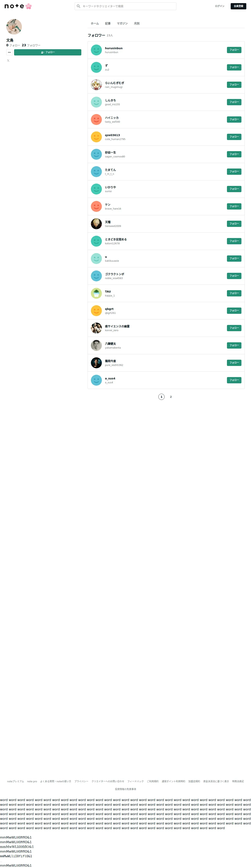The height and width of the screenshot is (868, 251).
Task: Switch to the 記事 tab
Action: 108,24
